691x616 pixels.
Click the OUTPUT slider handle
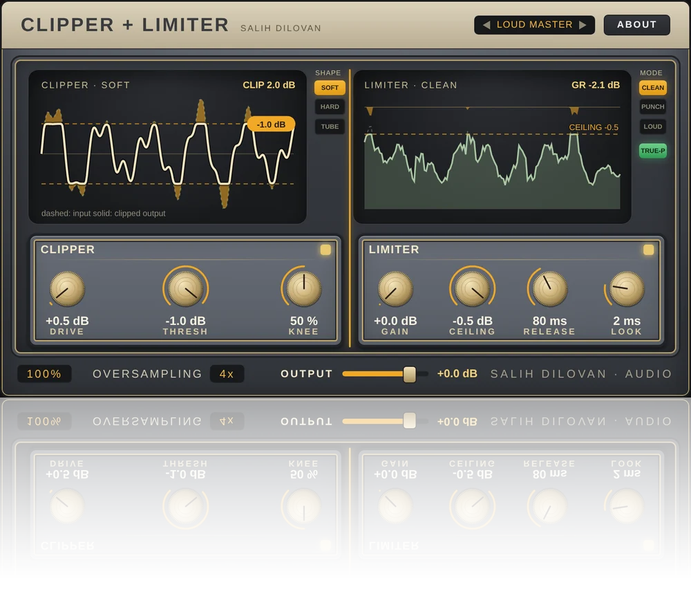[409, 374]
